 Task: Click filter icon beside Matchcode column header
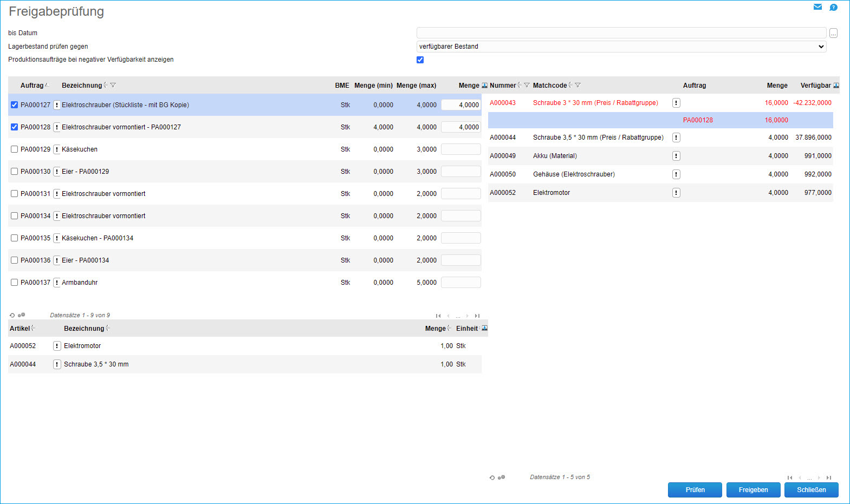[x=578, y=86]
